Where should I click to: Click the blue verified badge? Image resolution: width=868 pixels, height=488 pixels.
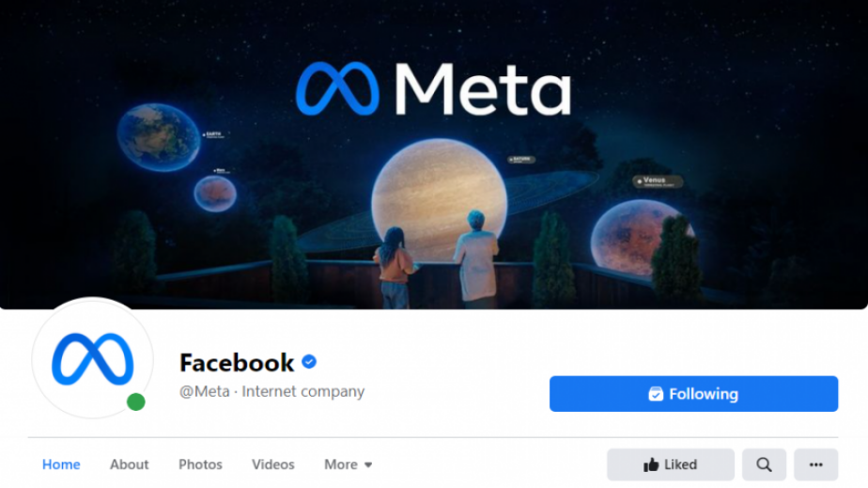[309, 362]
